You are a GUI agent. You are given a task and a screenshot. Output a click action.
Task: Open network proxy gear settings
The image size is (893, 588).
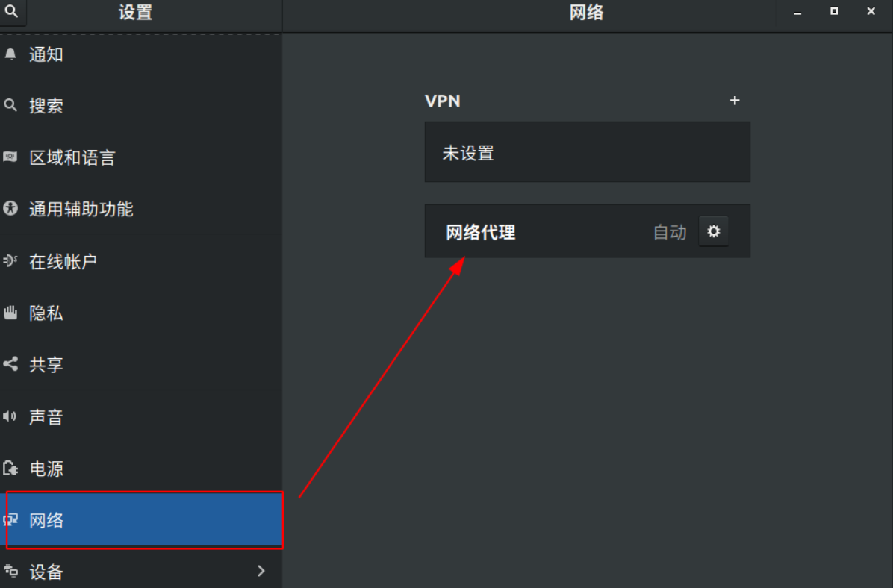[x=713, y=231]
